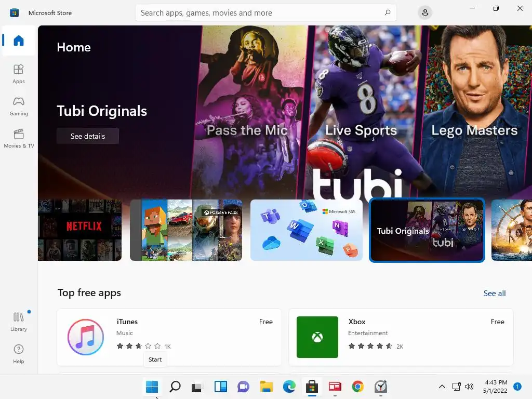Screen dimensions: 532x399
Task: Open the iTunes app icon
Action: click(x=86, y=337)
